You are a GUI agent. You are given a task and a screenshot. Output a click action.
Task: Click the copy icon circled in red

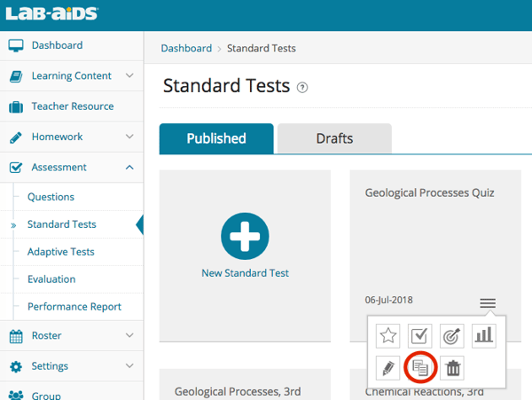coord(420,367)
